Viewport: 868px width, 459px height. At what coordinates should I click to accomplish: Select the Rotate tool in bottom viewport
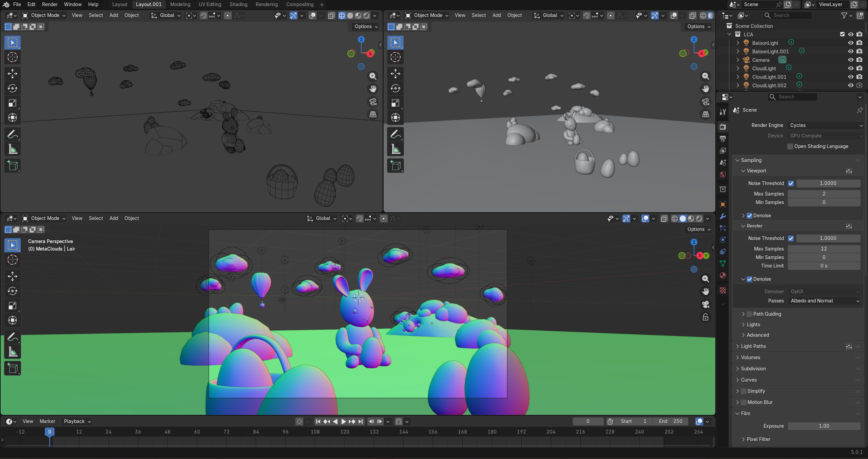tap(13, 291)
